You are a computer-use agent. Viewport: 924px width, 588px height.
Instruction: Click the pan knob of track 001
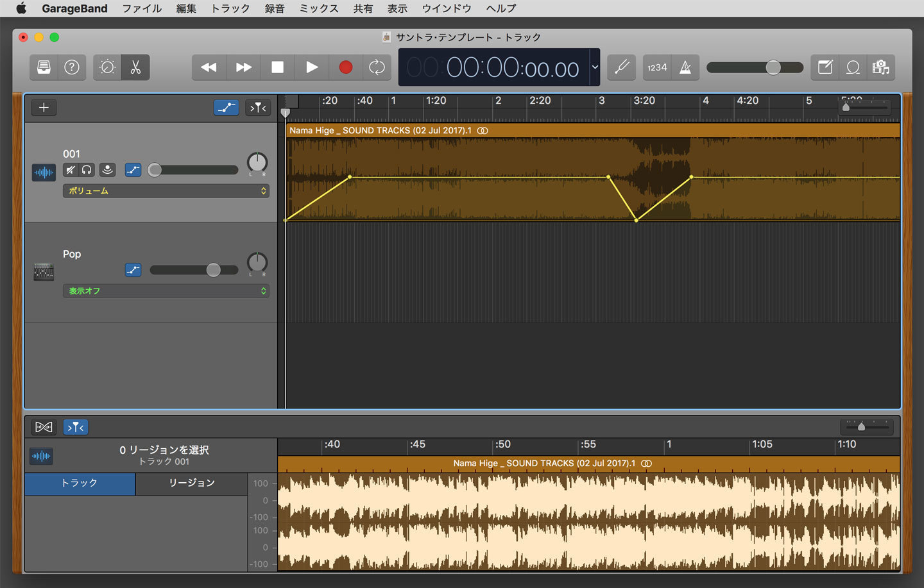257,162
